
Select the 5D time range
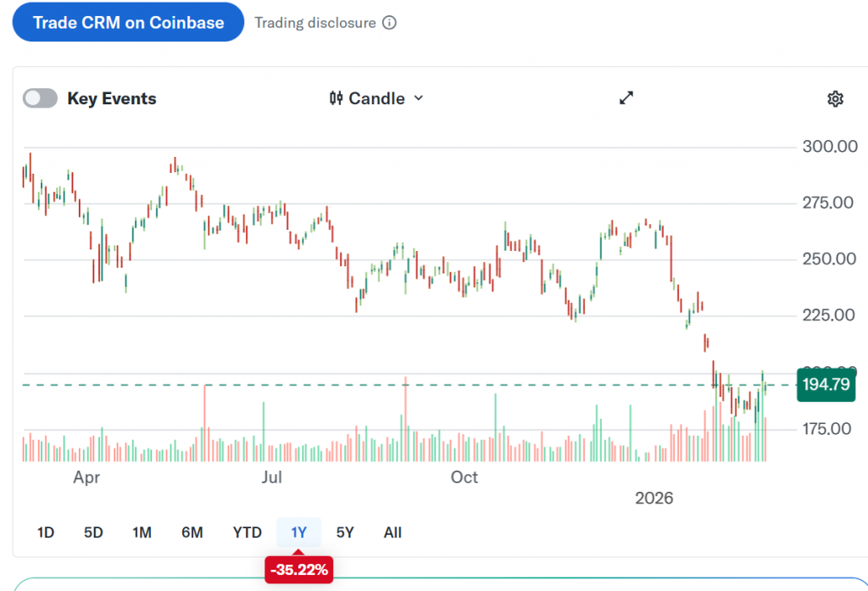coord(93,532)
